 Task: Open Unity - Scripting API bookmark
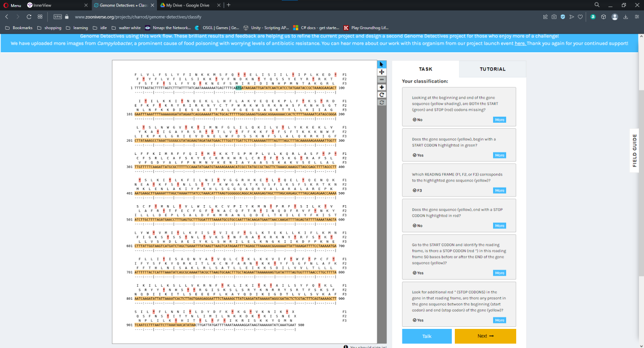coord(266,28)
